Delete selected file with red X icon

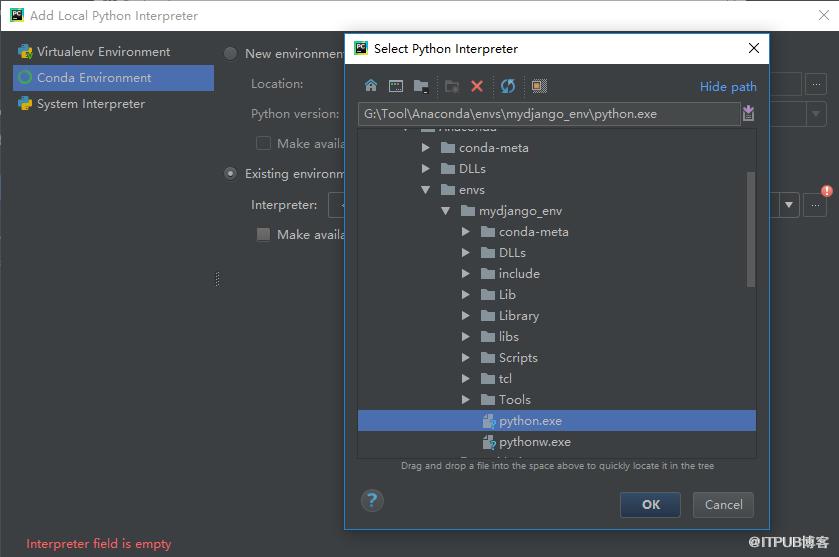click(x=477, y=86)
